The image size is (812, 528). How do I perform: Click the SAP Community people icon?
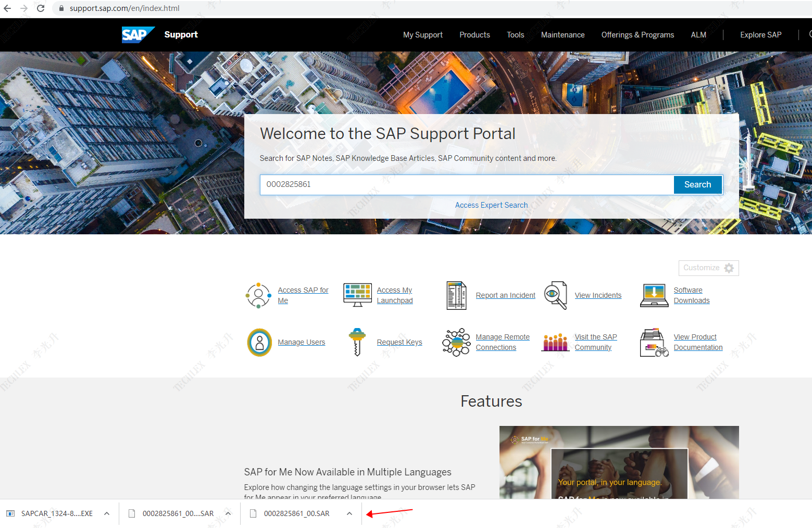point(556,342)
